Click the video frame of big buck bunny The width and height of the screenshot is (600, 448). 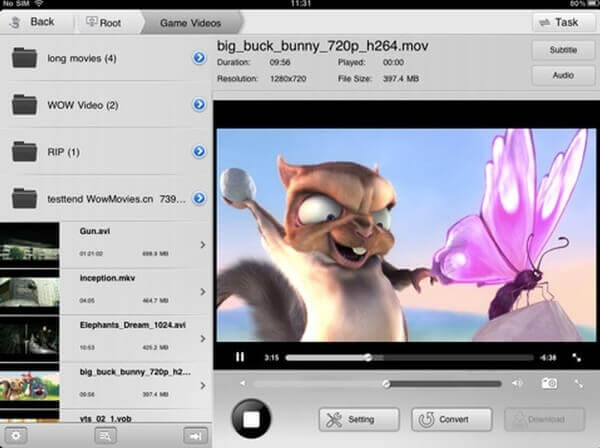[x=406, y=235]
